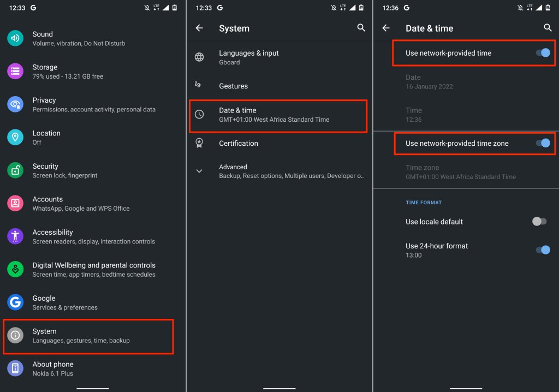Open Storage settings icon
This screenshot has width=559, height=392.
click(x=15, y=72)
